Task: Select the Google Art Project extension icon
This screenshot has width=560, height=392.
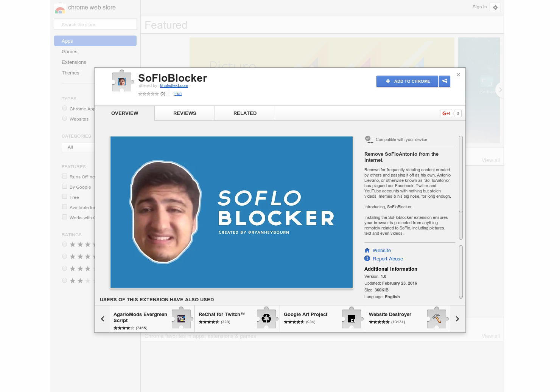Action: [352, 318]
